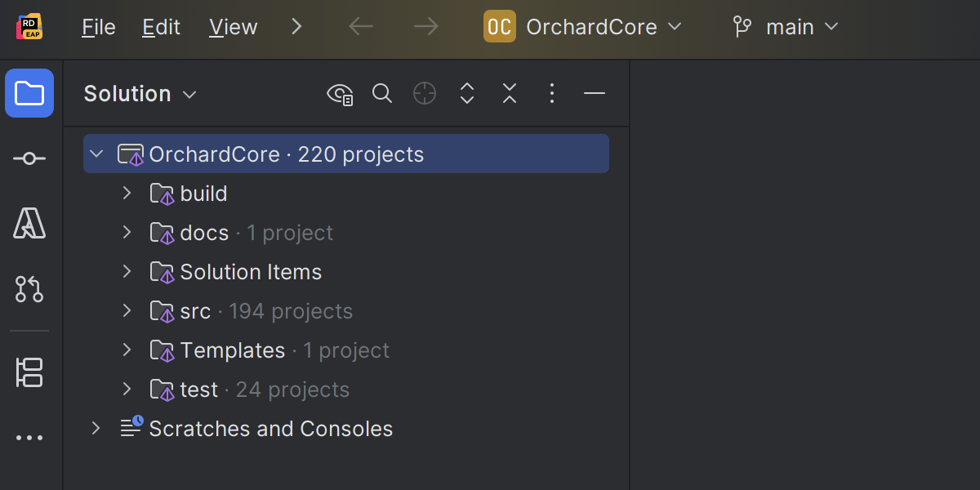Open the Edit menu

[x=161, y=27]
